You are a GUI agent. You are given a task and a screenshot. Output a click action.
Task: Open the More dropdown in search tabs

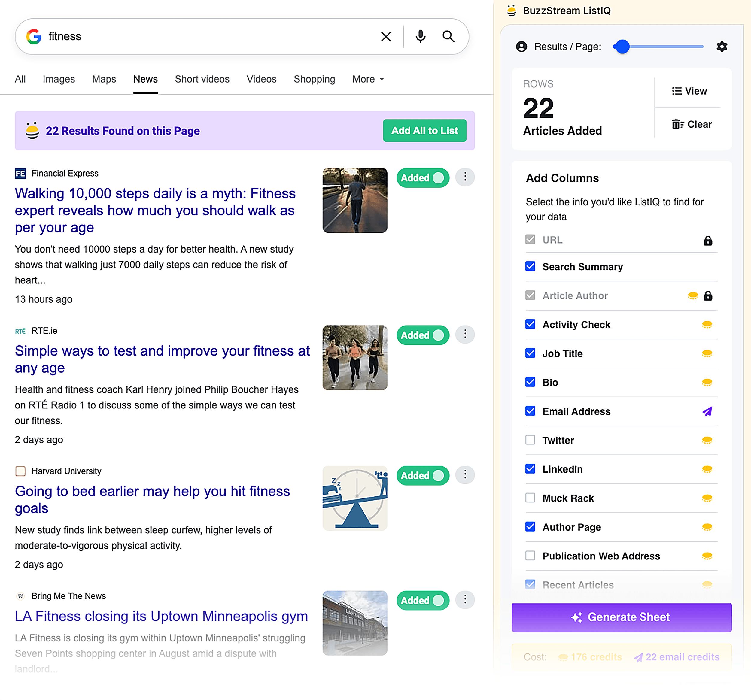(367, 79)
